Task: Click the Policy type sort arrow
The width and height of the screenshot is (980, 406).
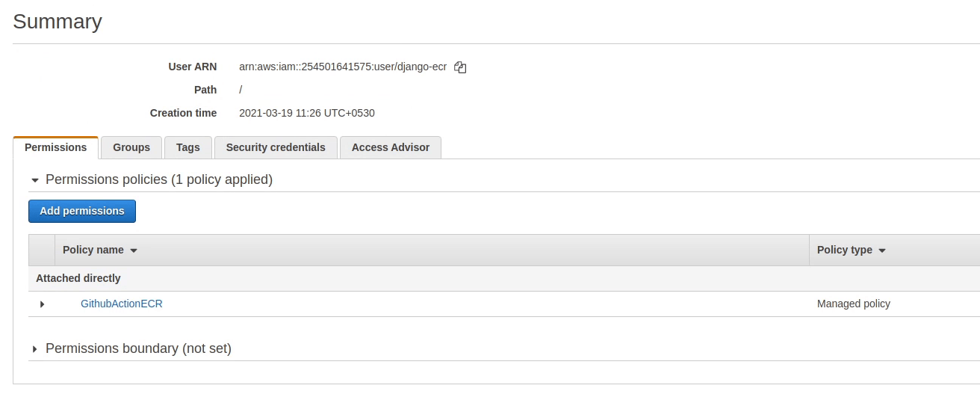Action: (882, 250)
